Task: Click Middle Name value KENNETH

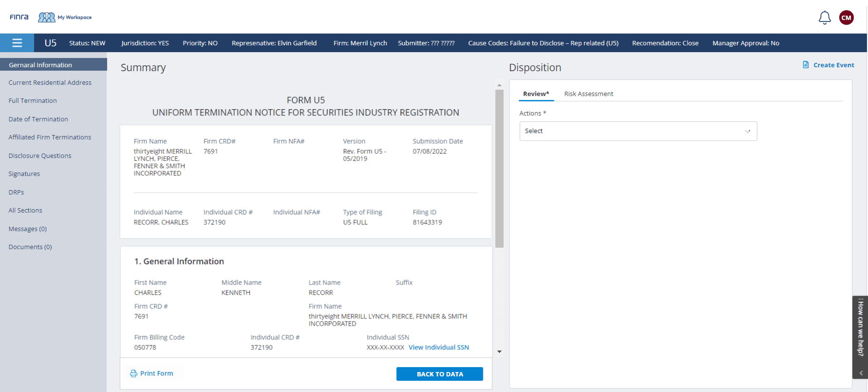Action: 236,293
